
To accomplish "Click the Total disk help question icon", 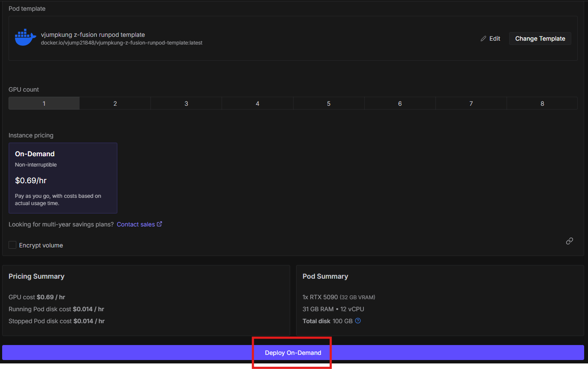I will (x=358, y=321).
